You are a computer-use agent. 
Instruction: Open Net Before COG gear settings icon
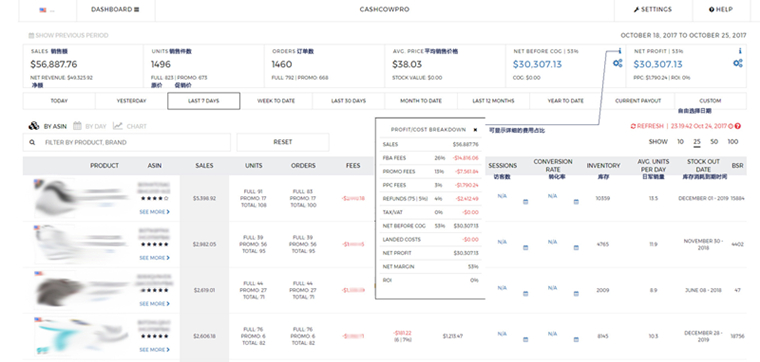[x=618, y=63]
